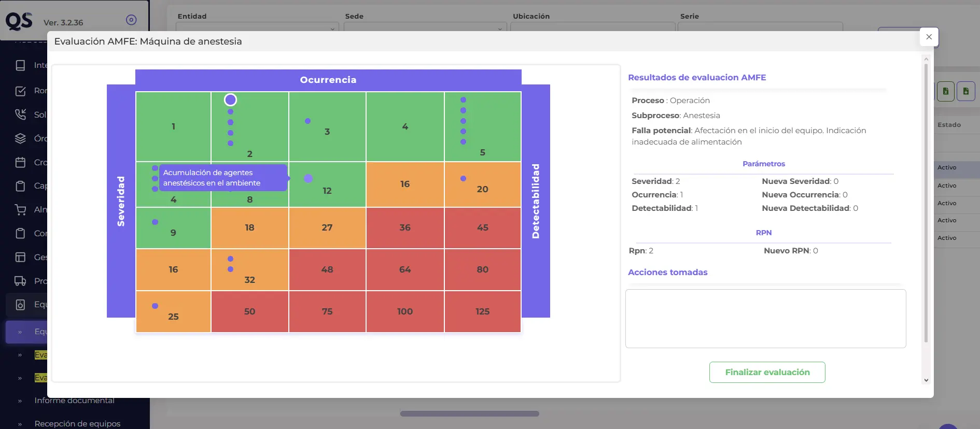The height and width of the screenshot is (429, 980).
Task: Click the Resultados de evaluacion AMFE heading
Action: 697,77
